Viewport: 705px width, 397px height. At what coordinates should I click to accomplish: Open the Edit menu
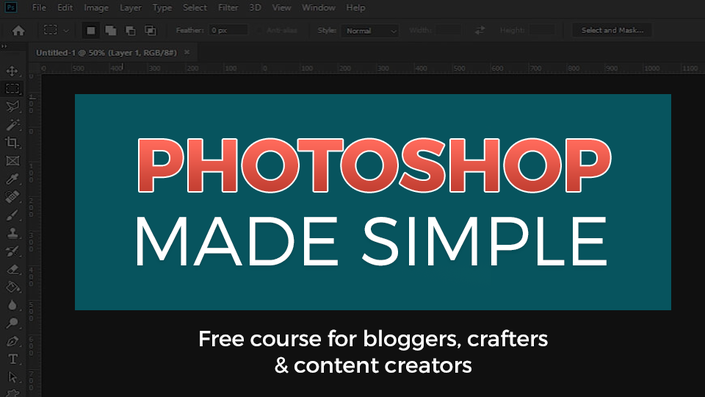click(65, 8)
